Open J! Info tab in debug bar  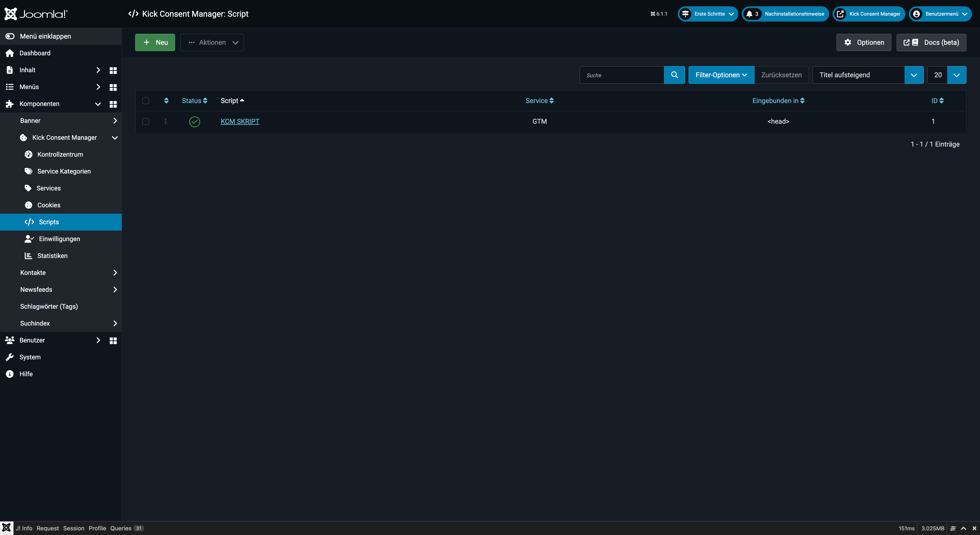click(x=24, y=528)
